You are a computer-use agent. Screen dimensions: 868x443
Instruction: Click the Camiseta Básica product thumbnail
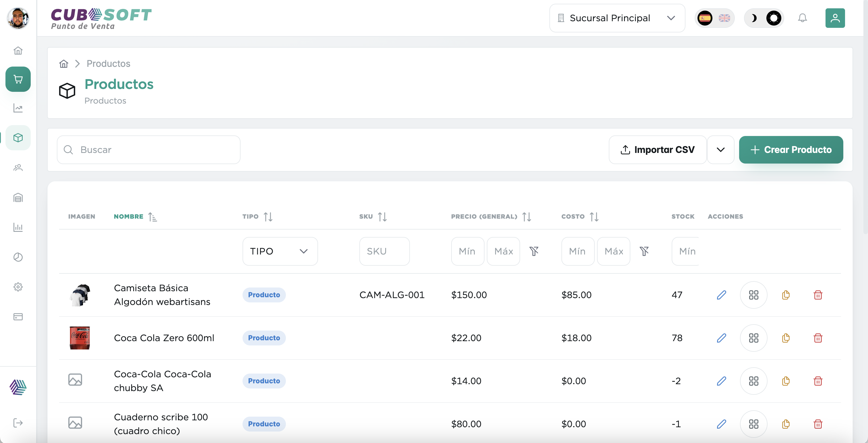click(x=80, y=295)
